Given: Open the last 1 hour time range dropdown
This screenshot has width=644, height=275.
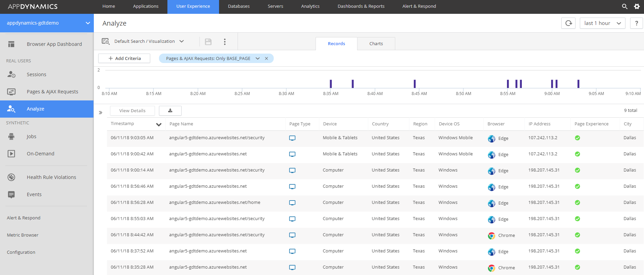Looking at the screenshot, I should coord(602,23).
